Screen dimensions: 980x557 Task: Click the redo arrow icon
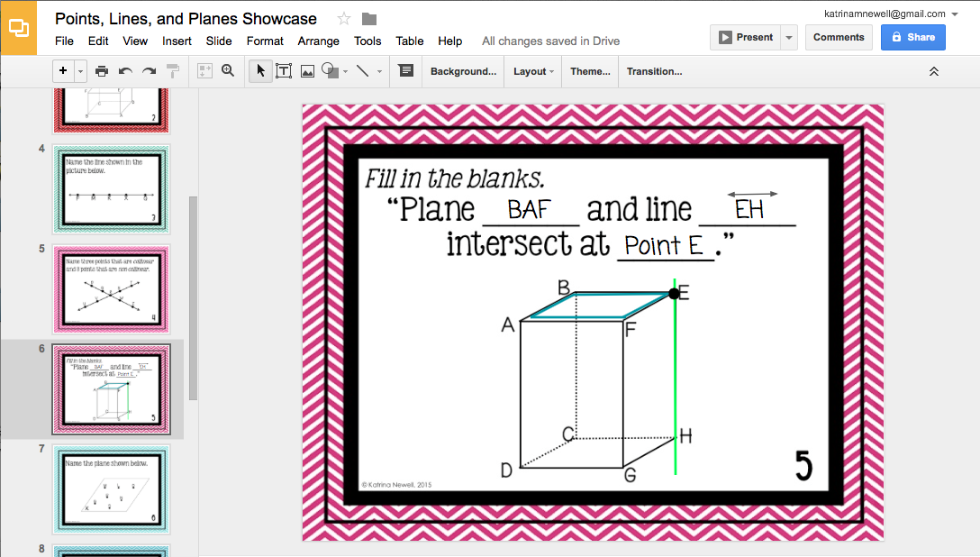pos(149,71)
